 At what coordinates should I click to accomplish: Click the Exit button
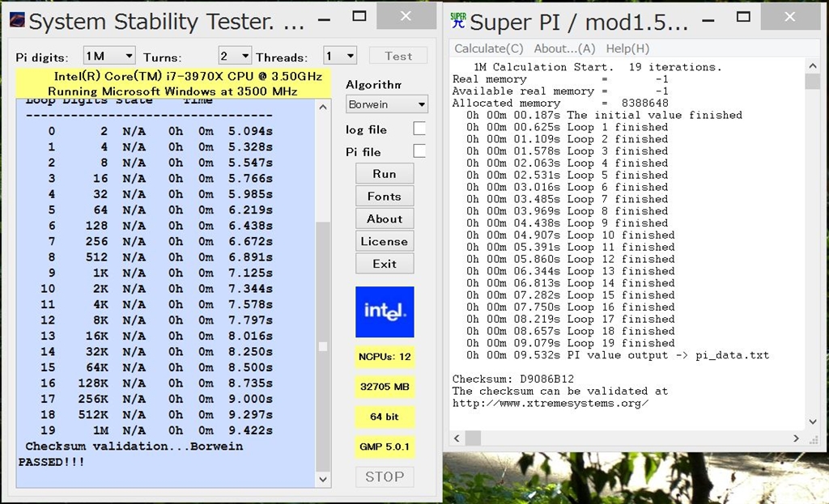[385, 264]
